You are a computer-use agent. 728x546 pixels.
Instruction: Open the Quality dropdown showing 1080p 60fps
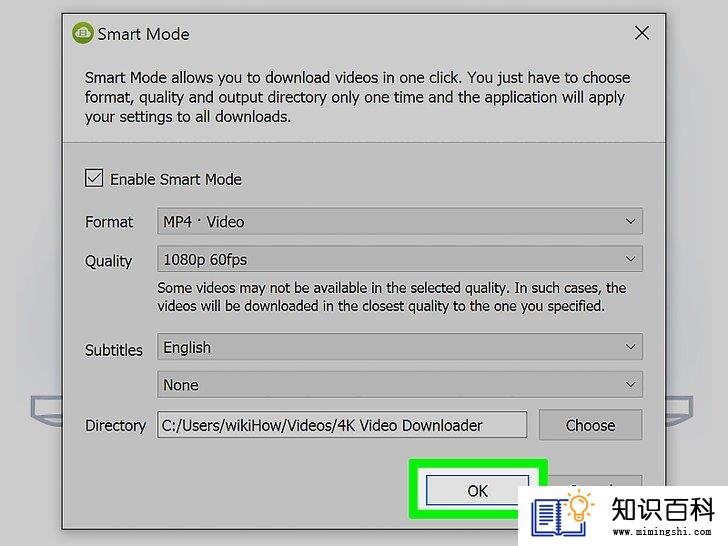coord(400,259)
